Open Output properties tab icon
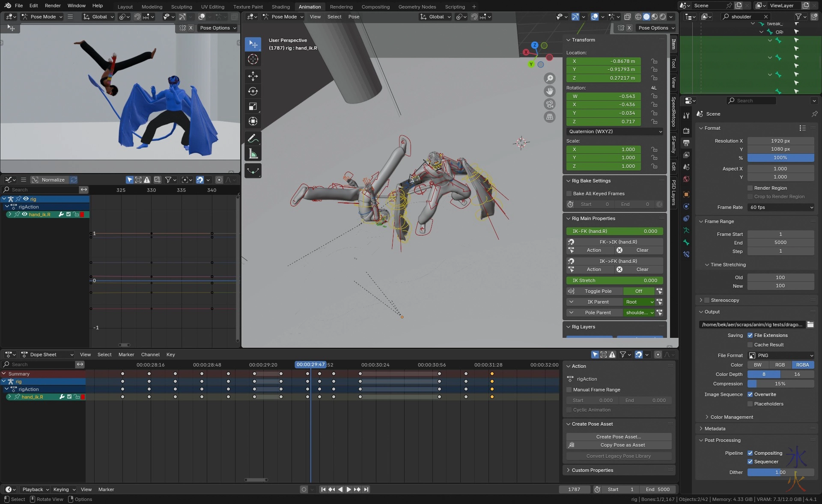This screenshot has width=822, height=504. [686, 143]
